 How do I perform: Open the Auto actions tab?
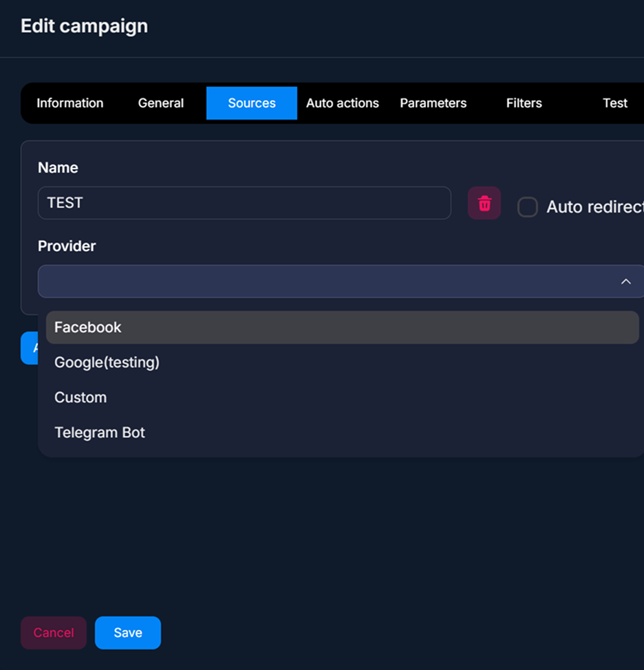[x=343, y=103]
